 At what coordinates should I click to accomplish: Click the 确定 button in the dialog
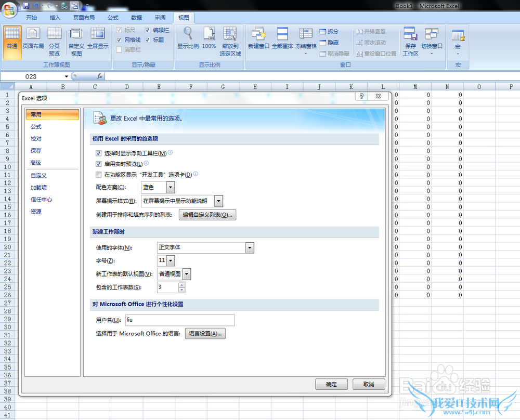pos(331,384)
